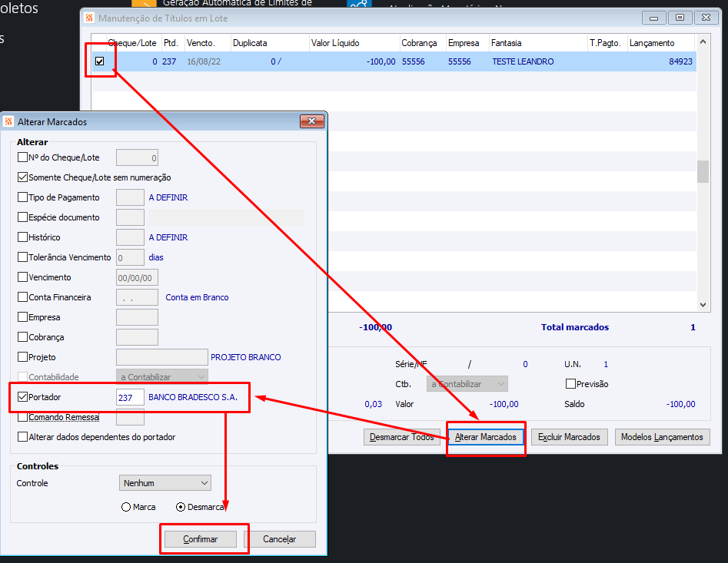The height and width of the screenshot is (563, 728).
Task: Click Desmarcar Todos button
Action: tap(401, 437)
